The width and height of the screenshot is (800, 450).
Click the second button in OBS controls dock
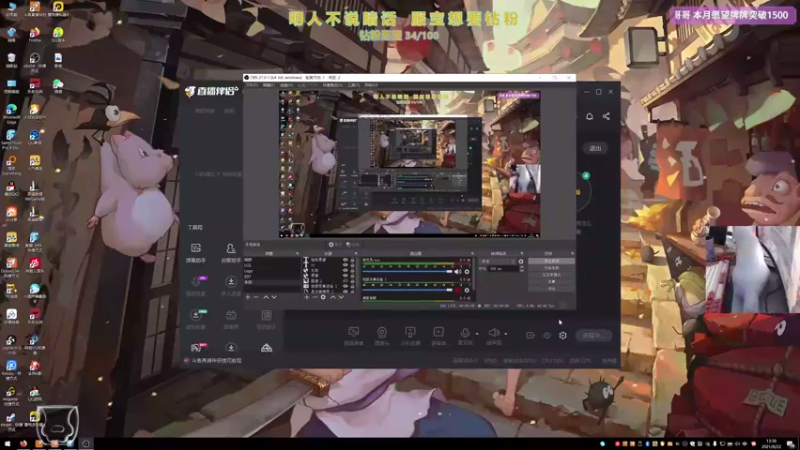552,268
